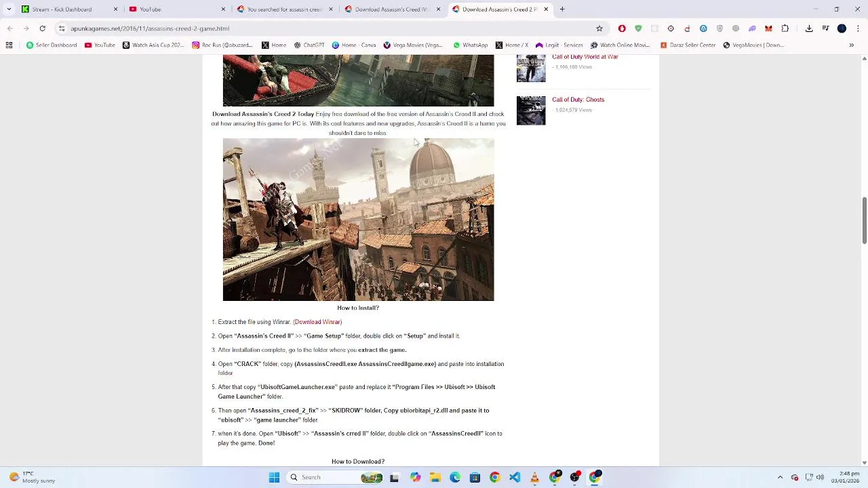Screen dimensions: 868x488
Task: Open the Roc Rus Instagram bookmark
Action: pyautogui.click(x=222, y=45)
